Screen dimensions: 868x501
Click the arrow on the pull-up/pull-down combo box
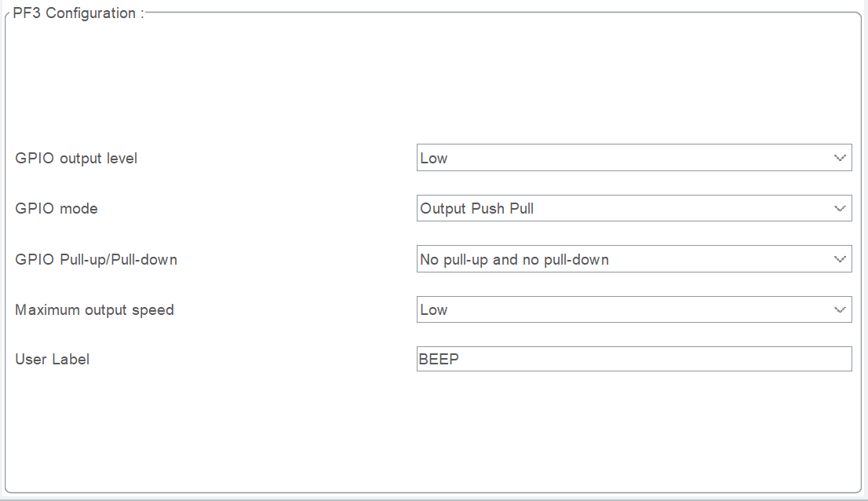[x=840, y=259]
